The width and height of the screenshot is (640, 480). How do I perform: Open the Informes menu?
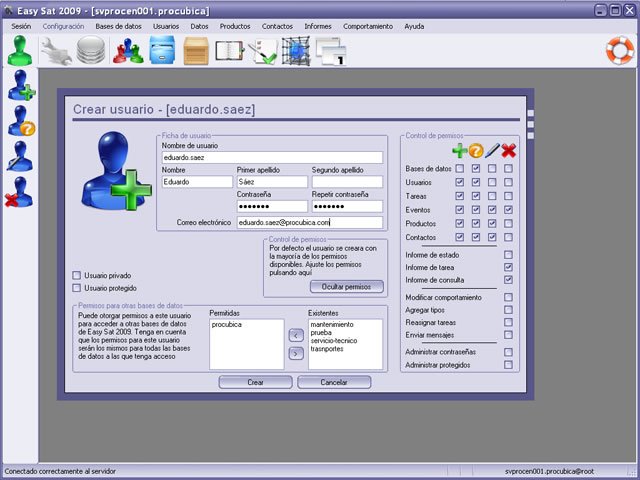318,26
